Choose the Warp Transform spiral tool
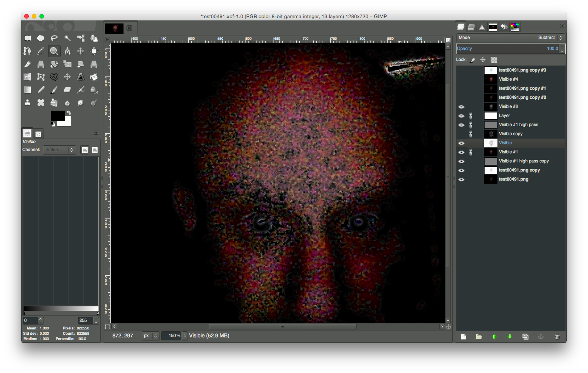The height and width of the screenshot is (373, 588). [54, 77]
